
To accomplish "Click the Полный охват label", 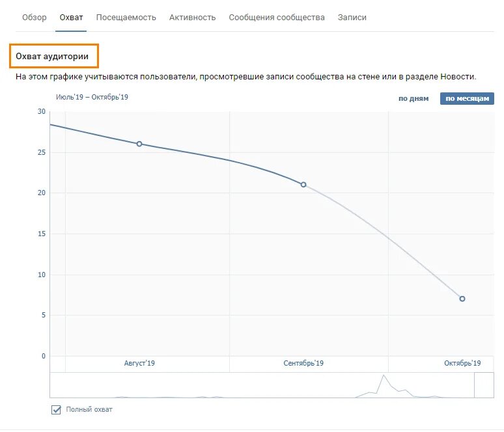I will click(x=89, y=409).
